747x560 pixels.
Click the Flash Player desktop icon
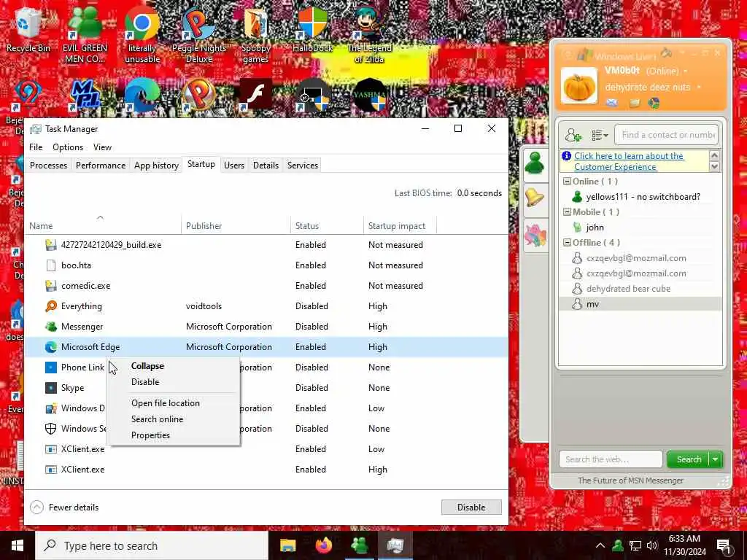point(256,94)
